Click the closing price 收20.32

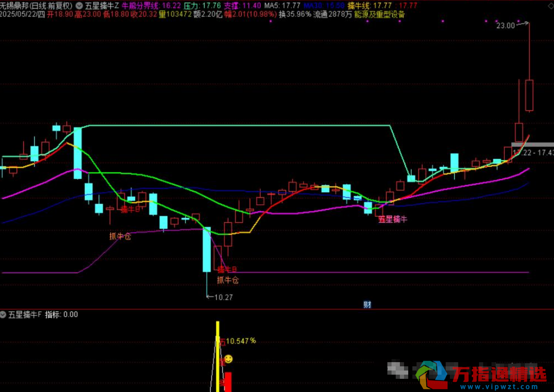144,14
